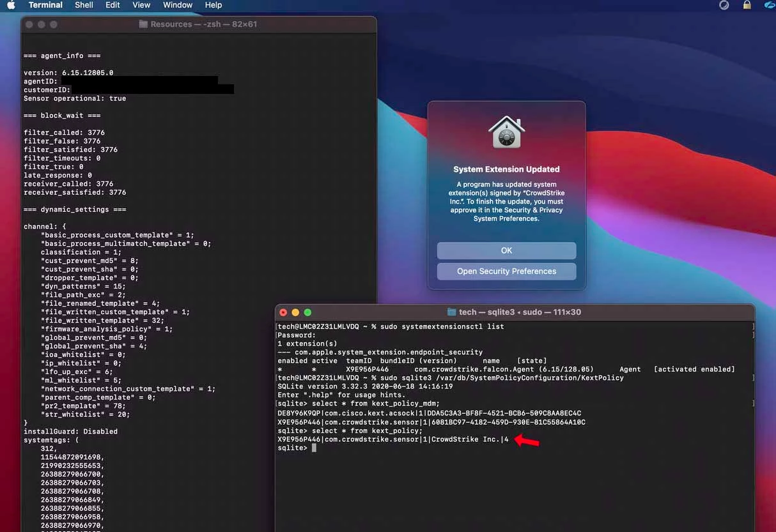Open the View menu

tap(141, 5)
